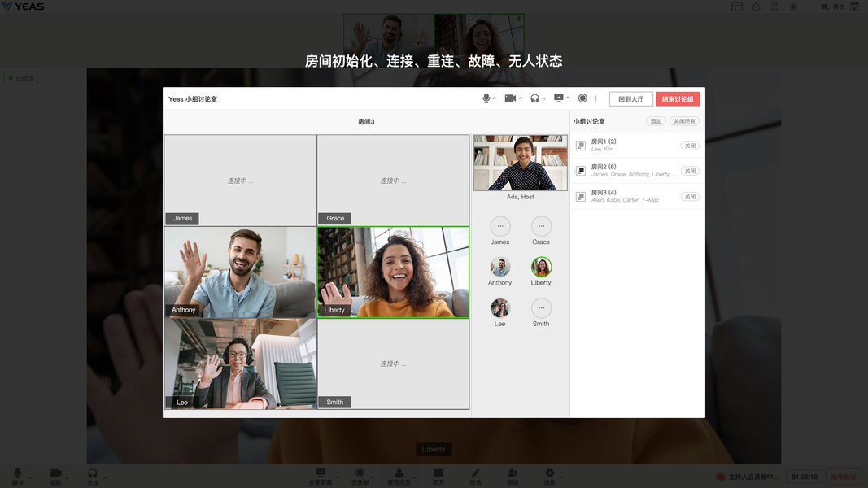868x488 pixels.
Task: Select Lee's video tile
Action: pos(240,364)
